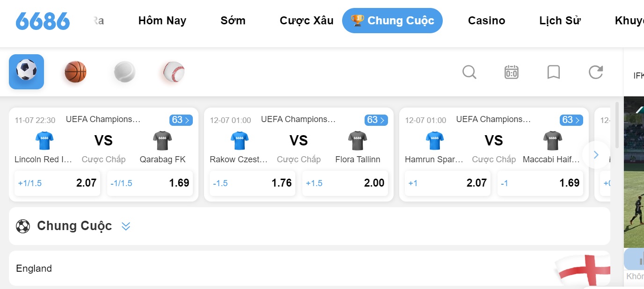Screen dimensions: 644x289
Task: Open the scoreboard calendar icon
Action: pyautogui.click(x=512, y=72)
